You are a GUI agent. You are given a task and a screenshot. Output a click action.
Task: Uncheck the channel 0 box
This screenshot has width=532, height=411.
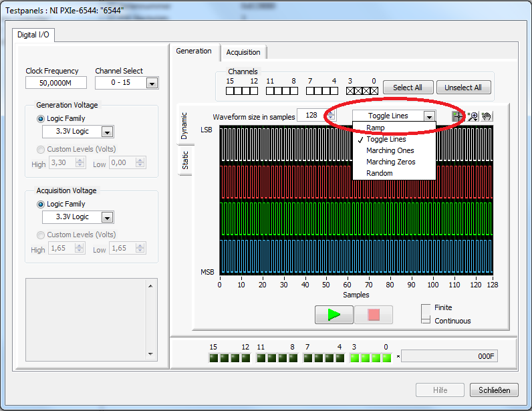coord(374,91)
